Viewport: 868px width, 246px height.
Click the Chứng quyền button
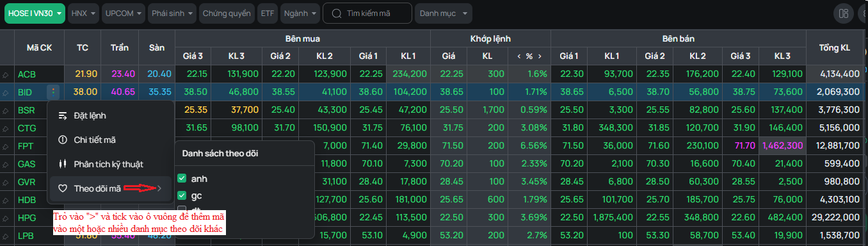coord(227,13)
